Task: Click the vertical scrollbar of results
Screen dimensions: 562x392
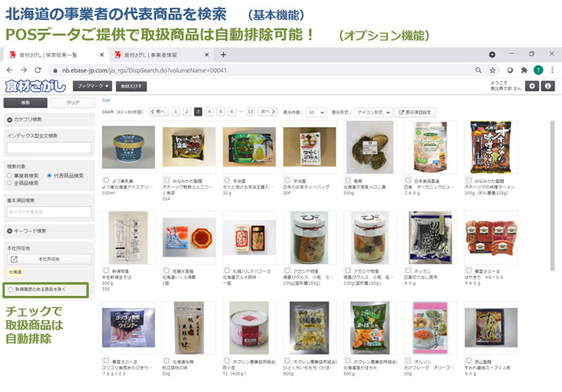Action: (552, 196)
